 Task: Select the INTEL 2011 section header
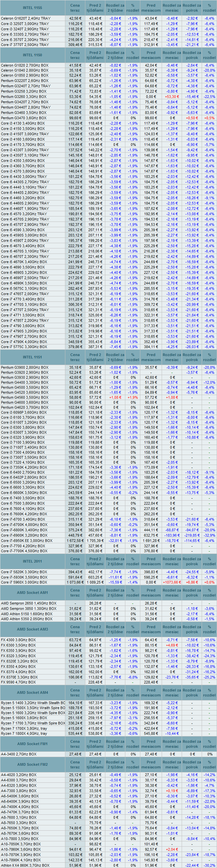[x=32, y=561]
